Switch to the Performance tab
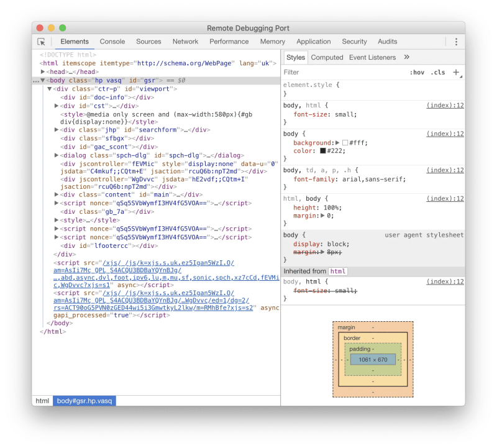Viewport: 497px width, 448px height. coord(229,42)
